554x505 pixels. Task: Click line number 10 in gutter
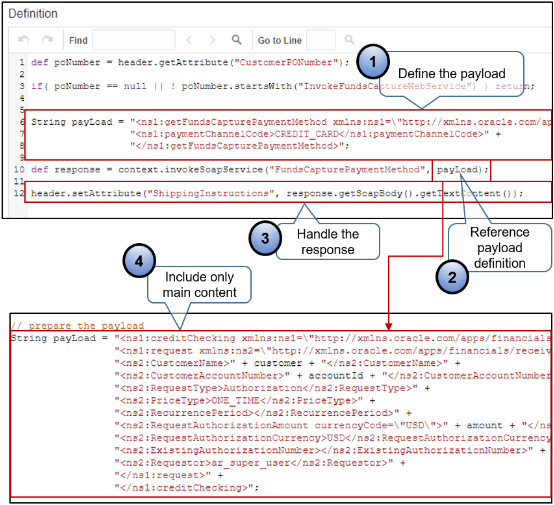19,170
